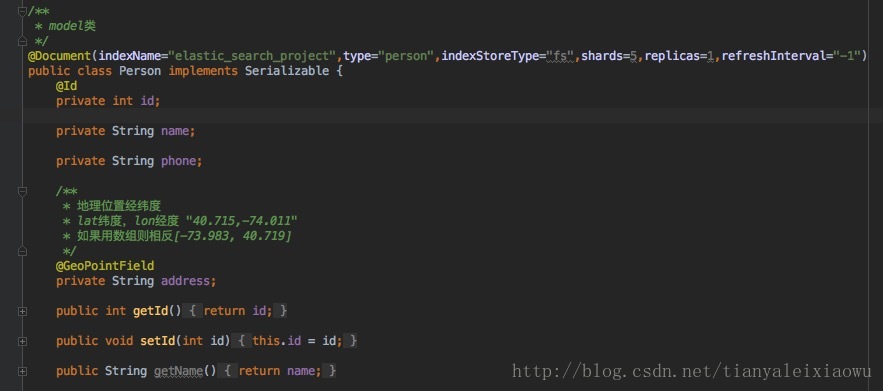Collapse the geo location comment block fold
The height and width of the screenshot is (391, 883).
(22, 192)
